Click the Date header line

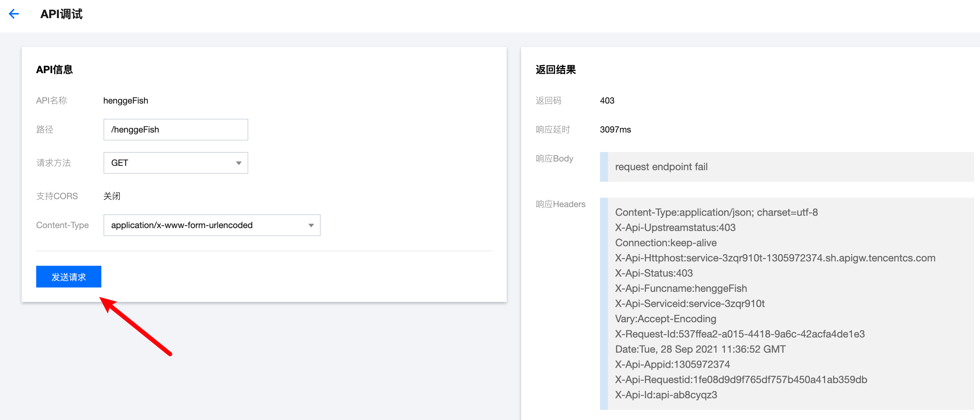point(700,349)
